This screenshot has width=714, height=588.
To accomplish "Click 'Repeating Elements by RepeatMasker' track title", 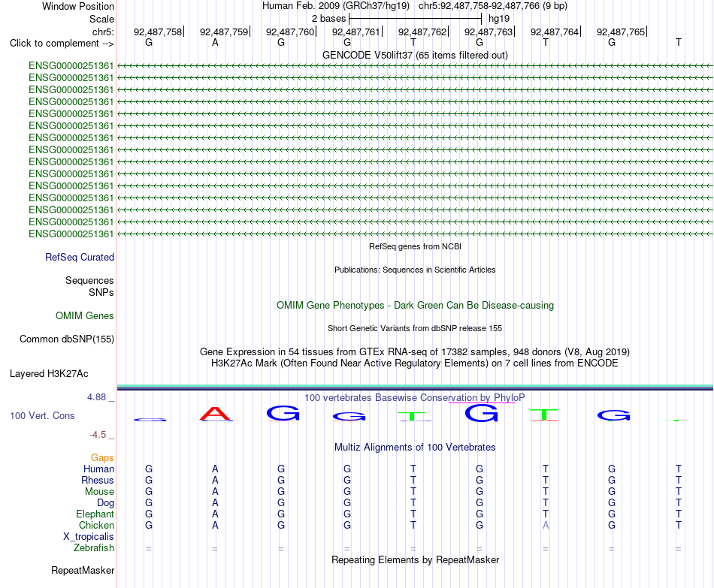I will (415, 559).
